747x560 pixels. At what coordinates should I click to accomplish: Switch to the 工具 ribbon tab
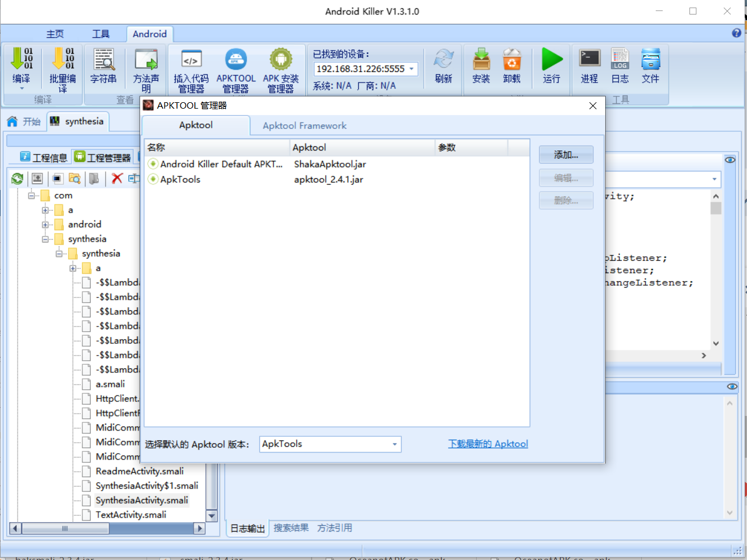click(101, 34)
